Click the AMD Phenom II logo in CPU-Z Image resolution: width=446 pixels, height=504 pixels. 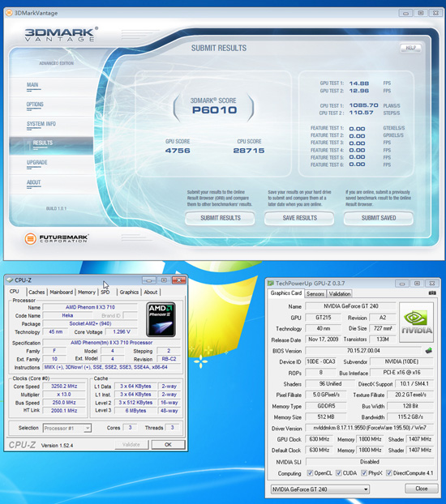tap(161, 319)
